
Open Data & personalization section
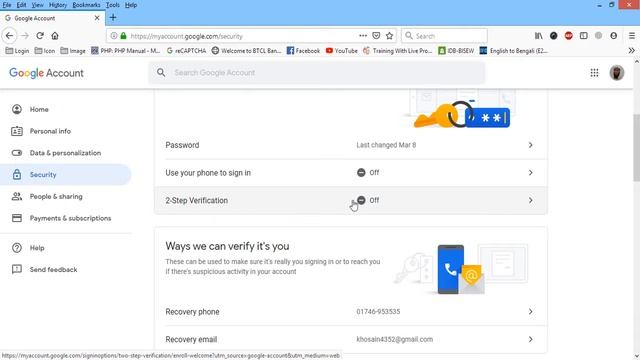(x=65, y=153)
